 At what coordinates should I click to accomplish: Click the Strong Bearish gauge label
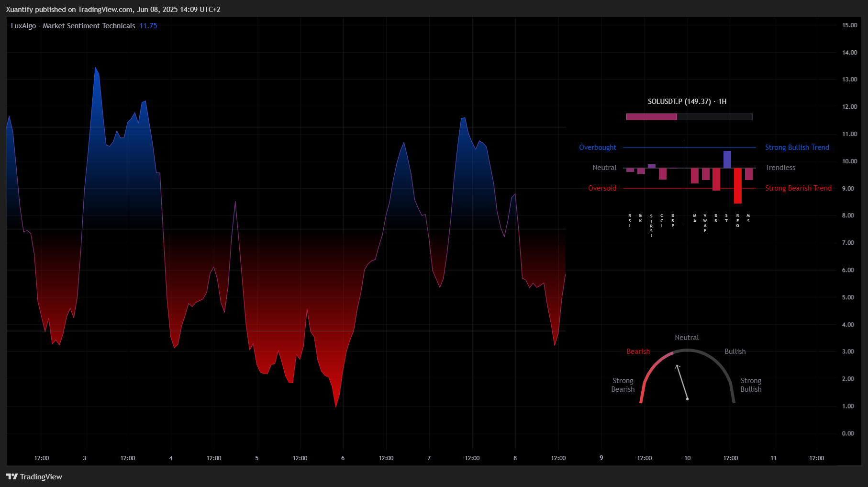[x=623, y=385]
